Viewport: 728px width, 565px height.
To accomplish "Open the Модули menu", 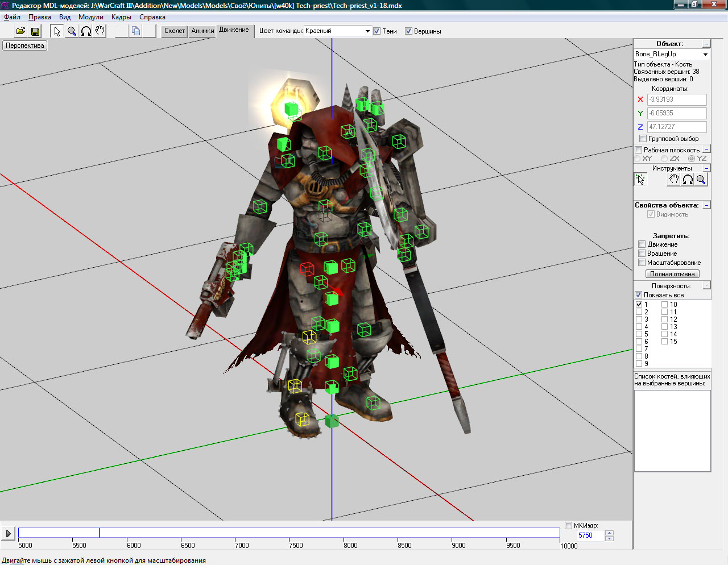I will click(x=90, y=17).
